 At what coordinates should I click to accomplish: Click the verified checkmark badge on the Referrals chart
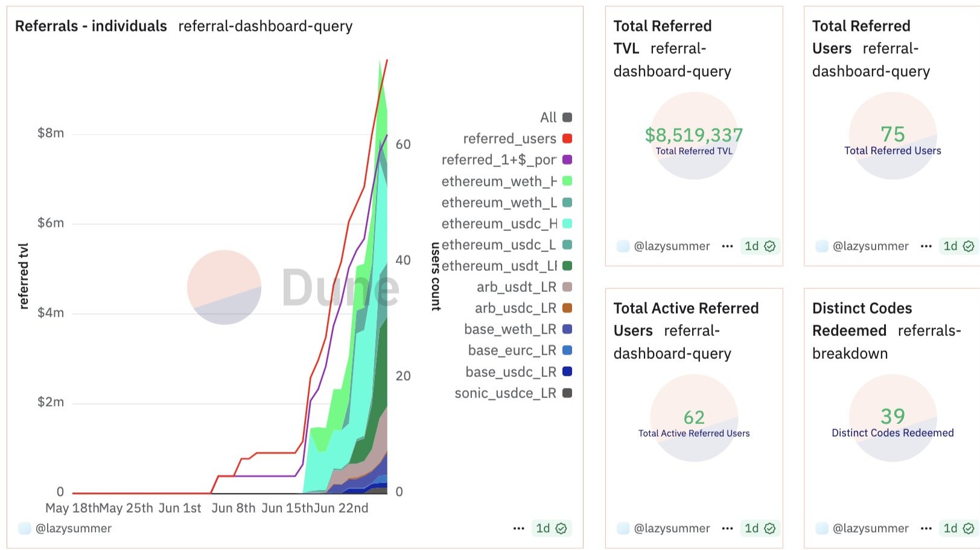pos(561,528)
